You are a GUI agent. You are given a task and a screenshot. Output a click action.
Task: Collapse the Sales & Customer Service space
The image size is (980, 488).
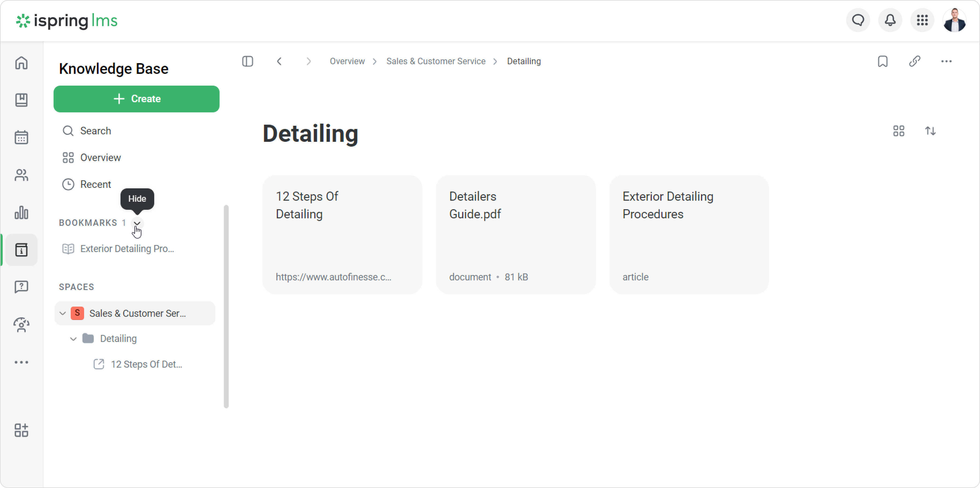coord(63,313)
